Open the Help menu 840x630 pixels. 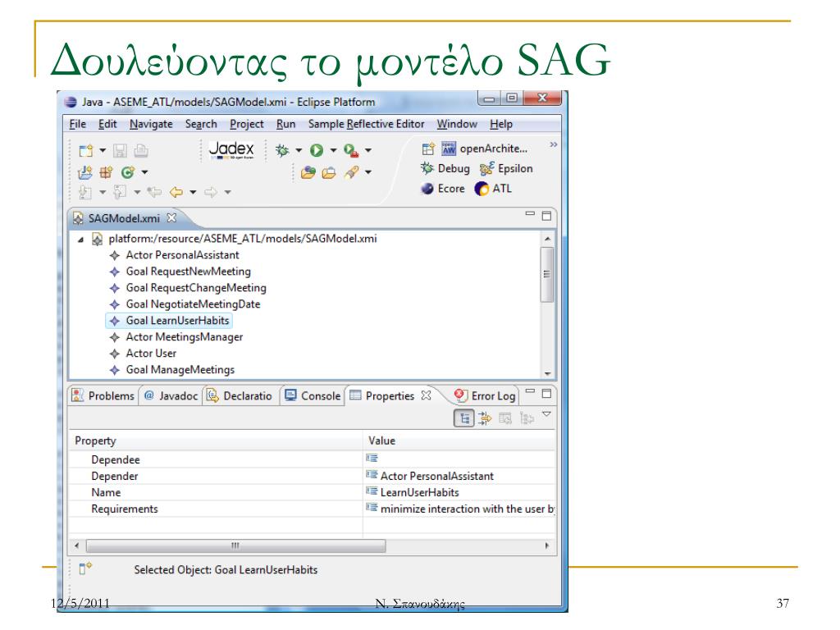coord(501,125)
